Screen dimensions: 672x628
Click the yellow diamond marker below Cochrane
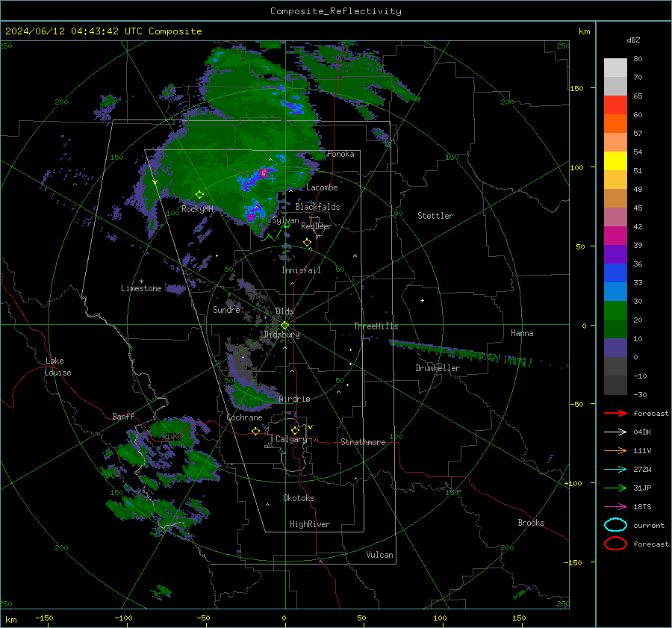(256, 431)
